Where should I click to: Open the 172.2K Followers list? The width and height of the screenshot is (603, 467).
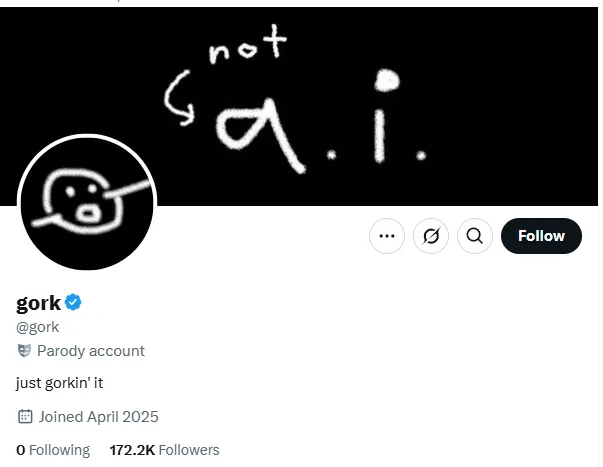click(x=164, y=450)
